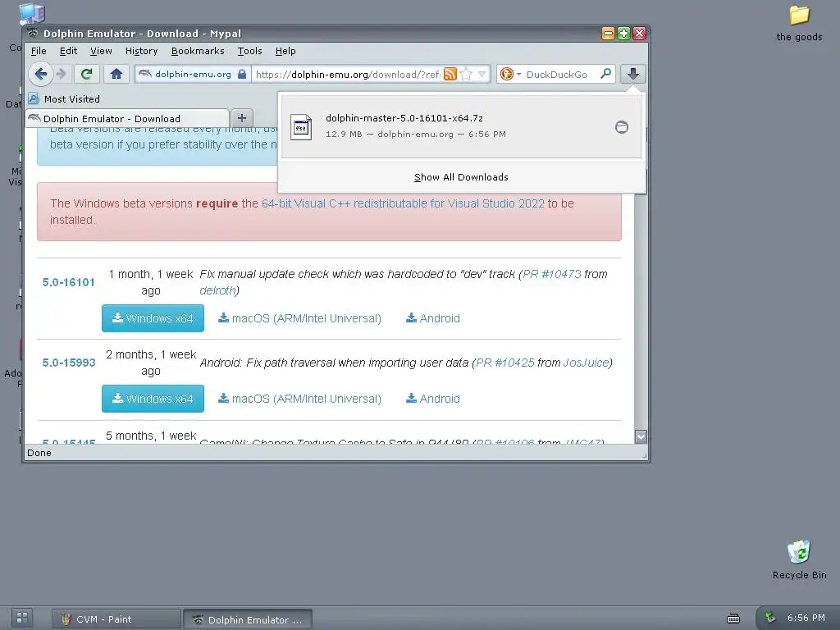Click the green system tray icon

[x=769, y=618]
